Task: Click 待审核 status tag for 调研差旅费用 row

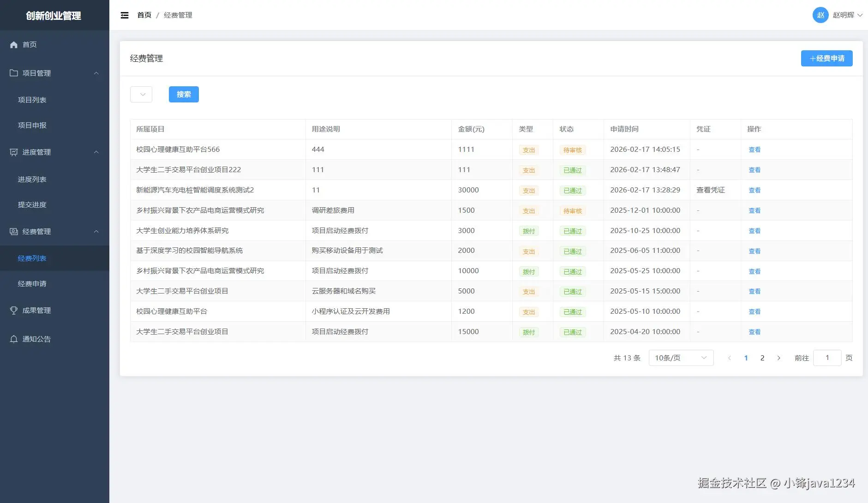Action: [573, 211]
